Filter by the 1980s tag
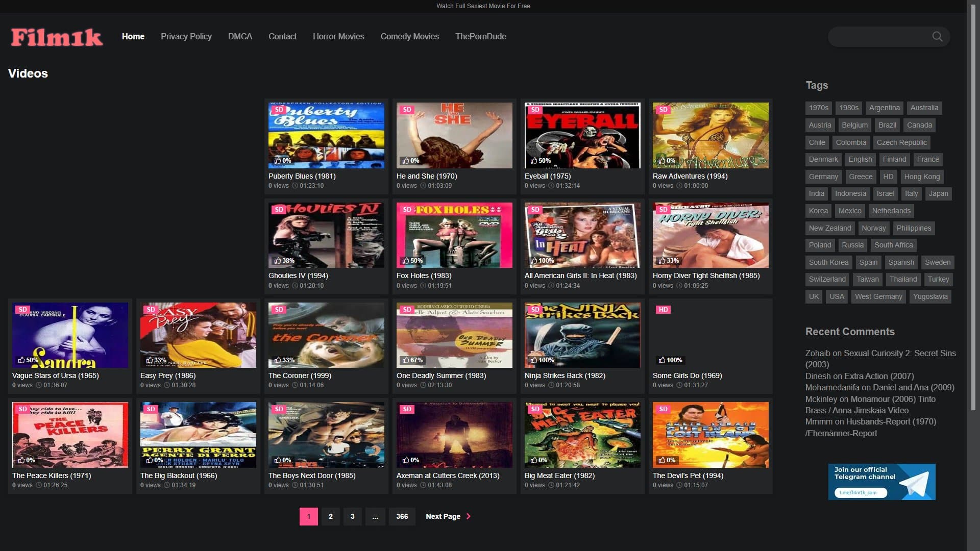The image size is (980, 551). coord(849,108)
